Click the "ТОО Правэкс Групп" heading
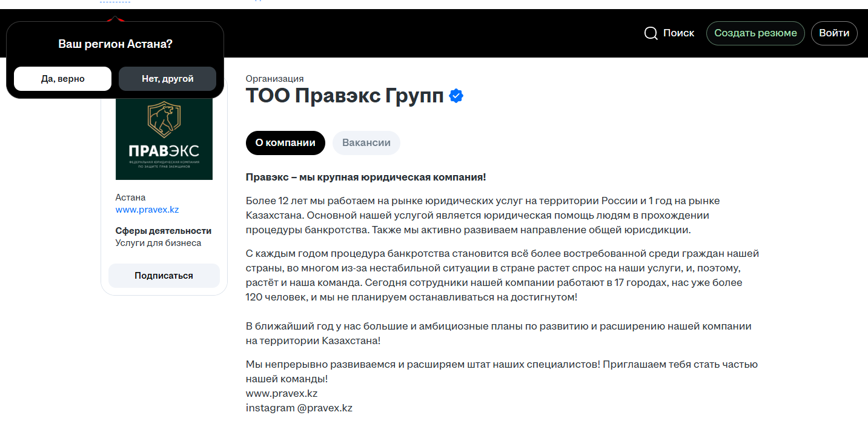Image resolution: width=868 pixels, height=435 pixels. click(345, 96)
